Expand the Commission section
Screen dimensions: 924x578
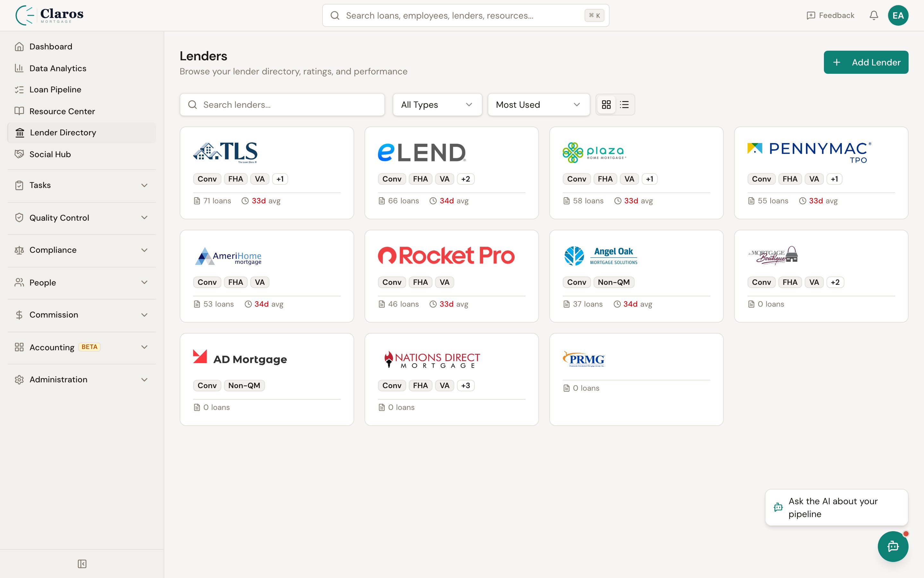click(81, 315)
